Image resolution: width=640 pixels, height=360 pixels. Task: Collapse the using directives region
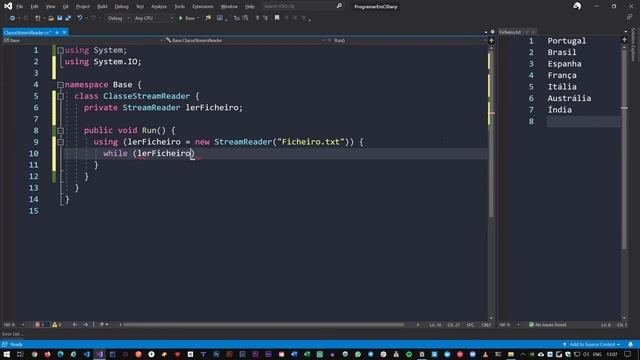tap(60, 50)
